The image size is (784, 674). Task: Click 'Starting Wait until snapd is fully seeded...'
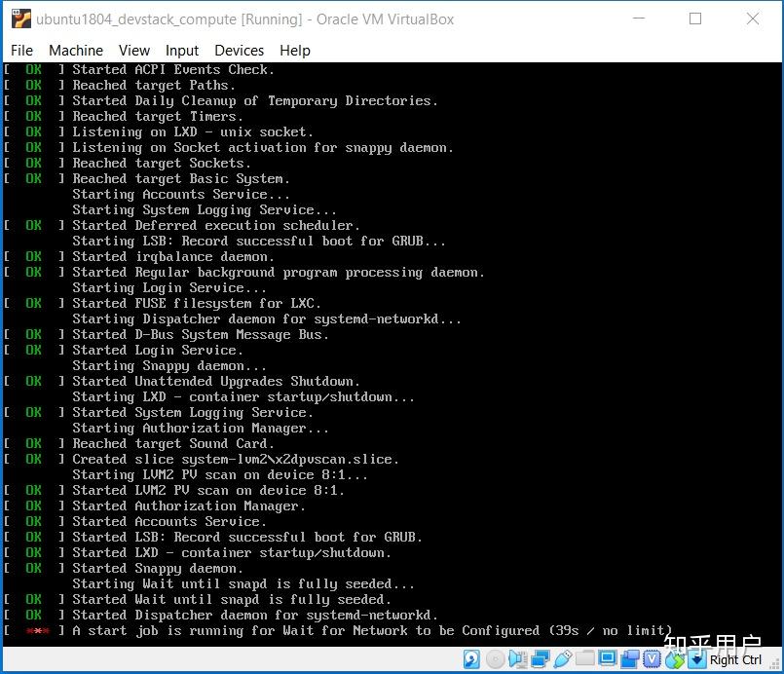243,584
